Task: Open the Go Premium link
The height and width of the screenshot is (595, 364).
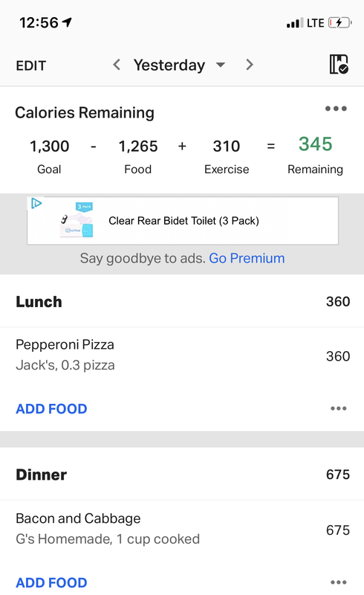Action: tap(247, 258)
